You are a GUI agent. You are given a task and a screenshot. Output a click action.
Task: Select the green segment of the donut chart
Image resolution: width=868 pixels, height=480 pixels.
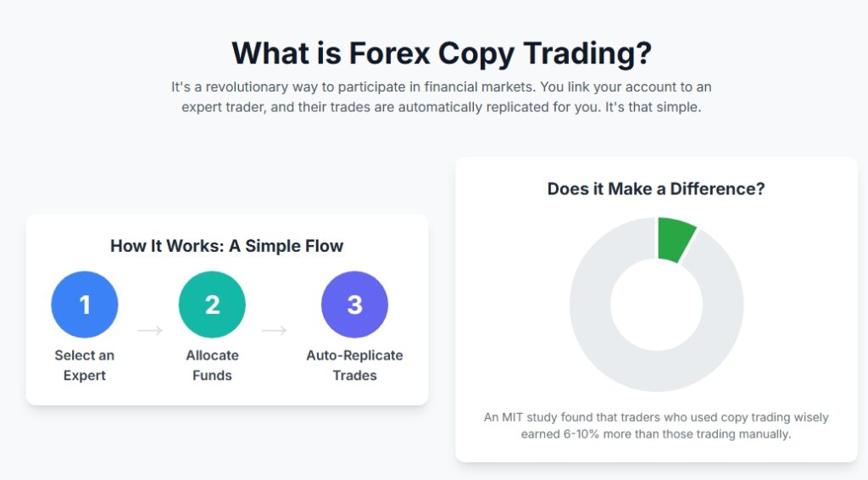[x=676, y=239]
